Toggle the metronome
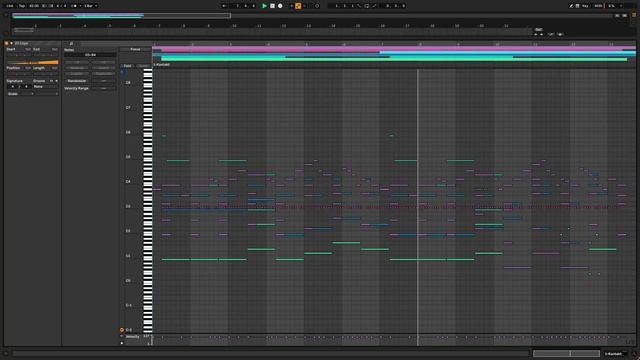640x360 pixels. tap(74, 6)
